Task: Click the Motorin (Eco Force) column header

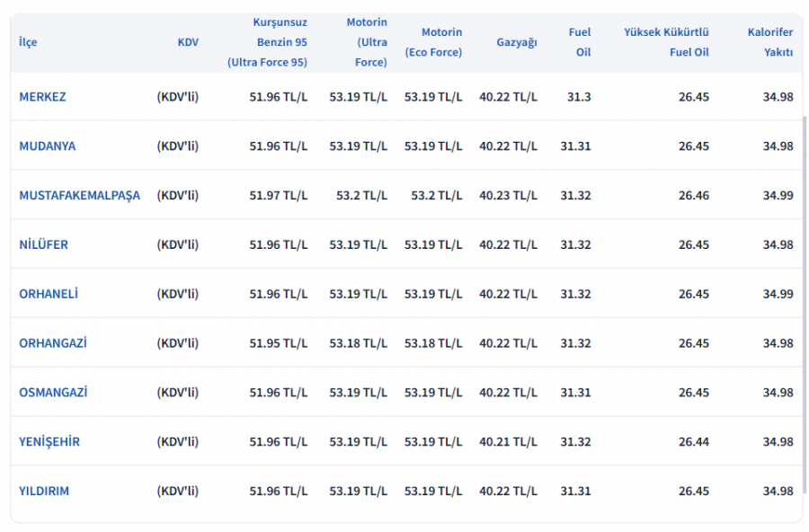Action: [x=433, y=42]
